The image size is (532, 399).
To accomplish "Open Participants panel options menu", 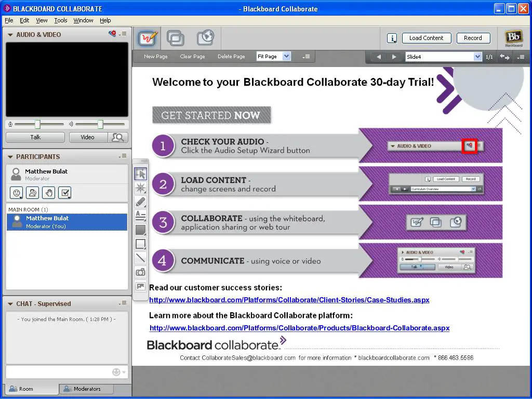I will coord(123,156).
